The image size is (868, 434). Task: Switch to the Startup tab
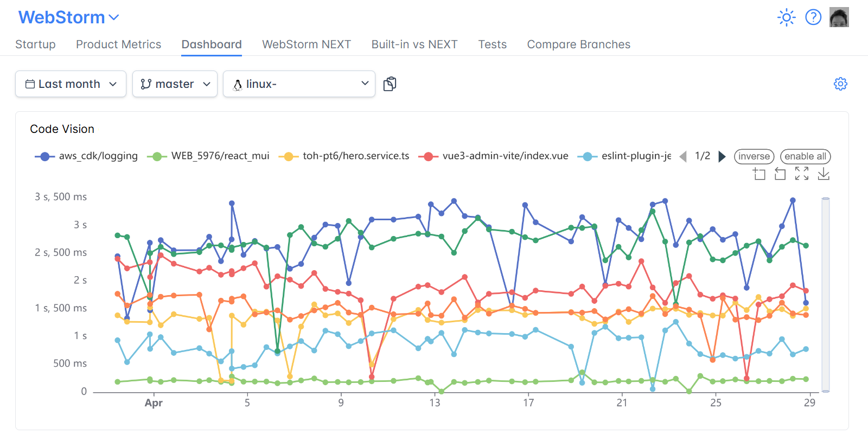[35, 44]
